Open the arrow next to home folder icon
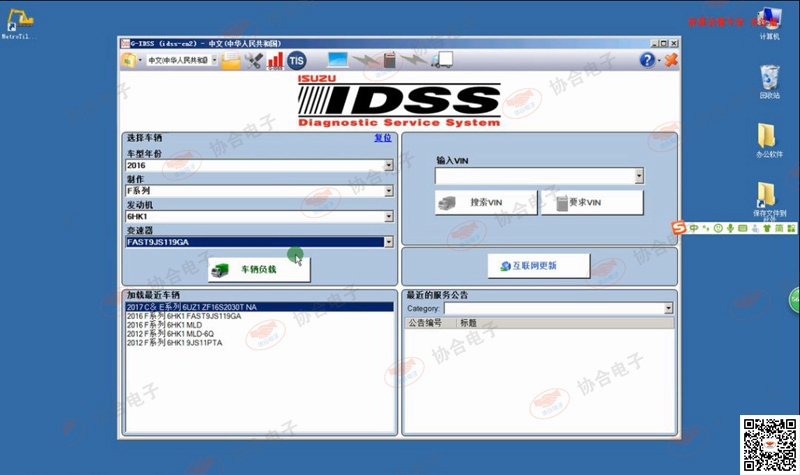Screen dimensions: 800x475 pos(140,61)
